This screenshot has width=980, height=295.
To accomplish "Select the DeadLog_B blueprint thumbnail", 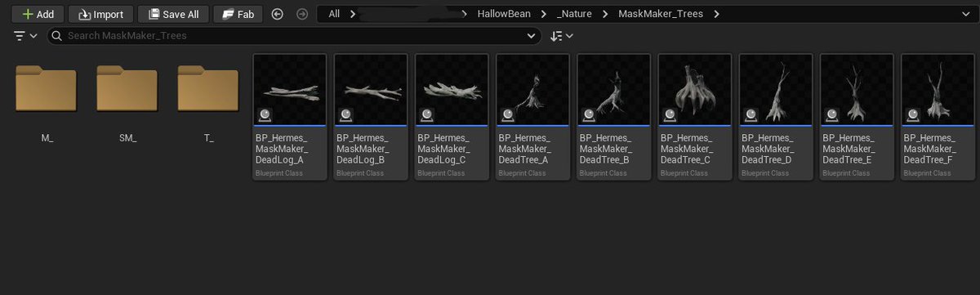I will [371, 90].
